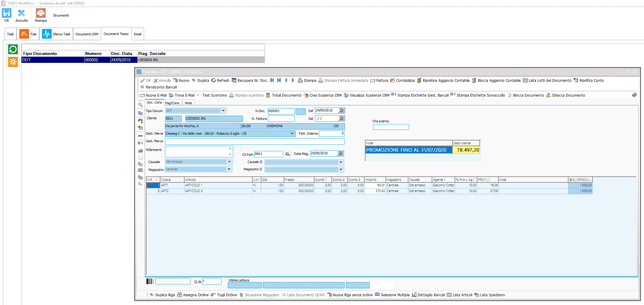The image size is (644, 305).
Task: Click Cli.Fatt. lookup search button
Action: (288, 154)
